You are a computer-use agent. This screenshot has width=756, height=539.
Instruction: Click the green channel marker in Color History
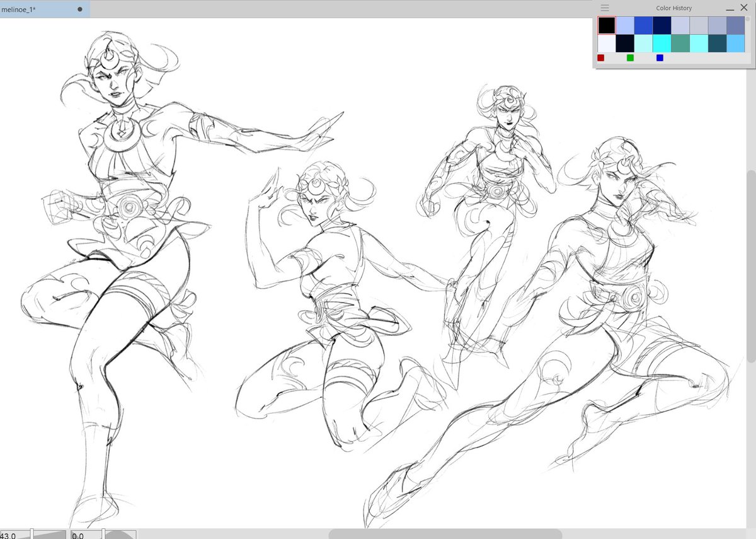coord(630,58)
